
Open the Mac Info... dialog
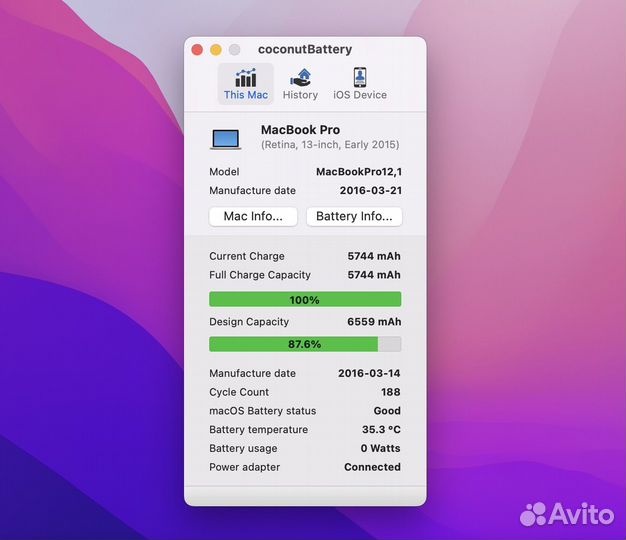[x=253, y=216]
